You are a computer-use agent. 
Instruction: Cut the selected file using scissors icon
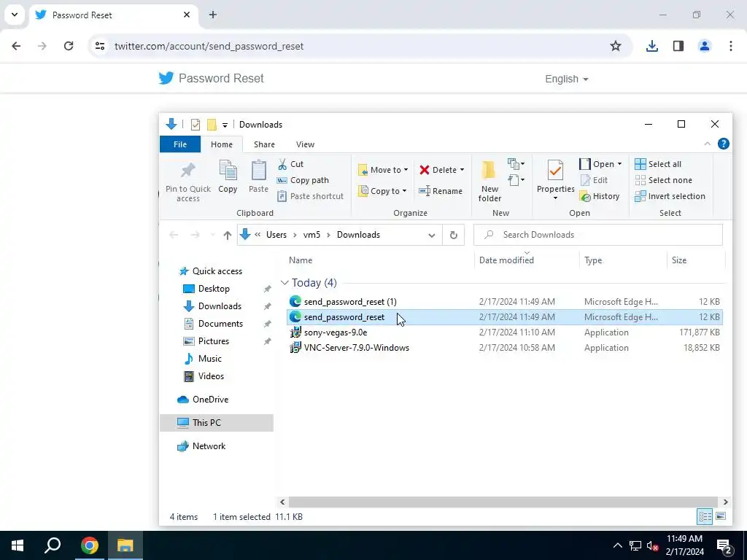[x=282, y=164]
